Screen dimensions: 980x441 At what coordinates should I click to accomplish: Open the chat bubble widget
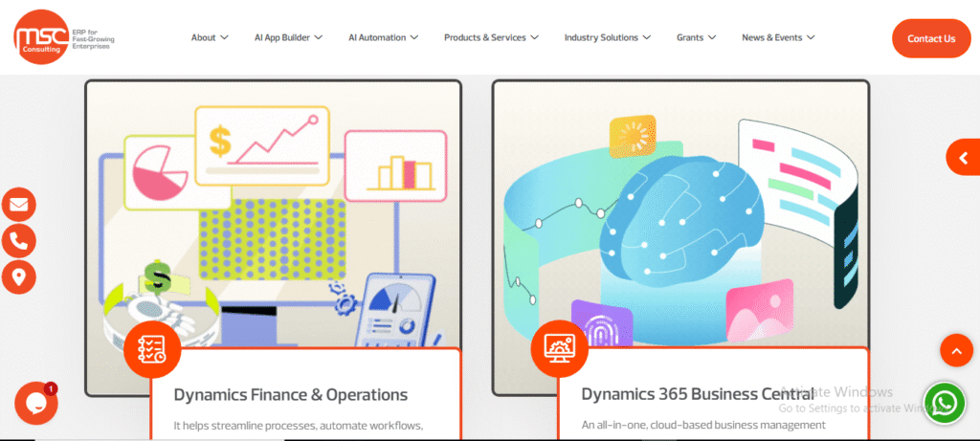[x=35, y=403]
